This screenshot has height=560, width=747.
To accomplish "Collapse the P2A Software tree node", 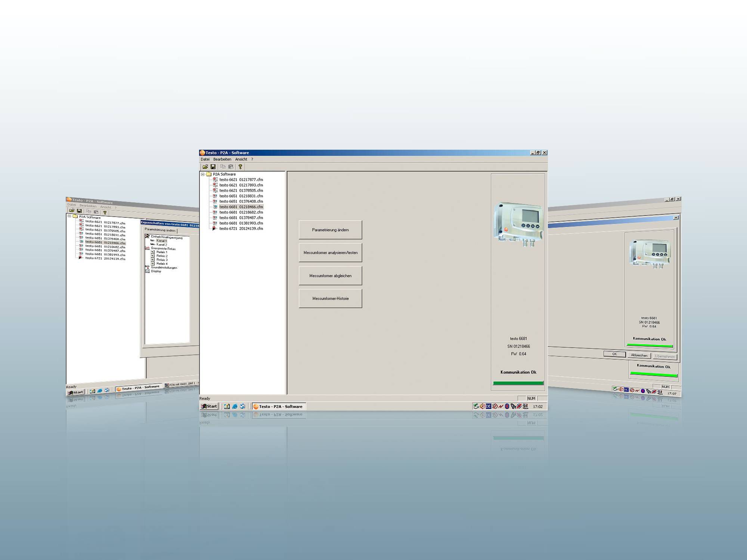I will (203, 174).
